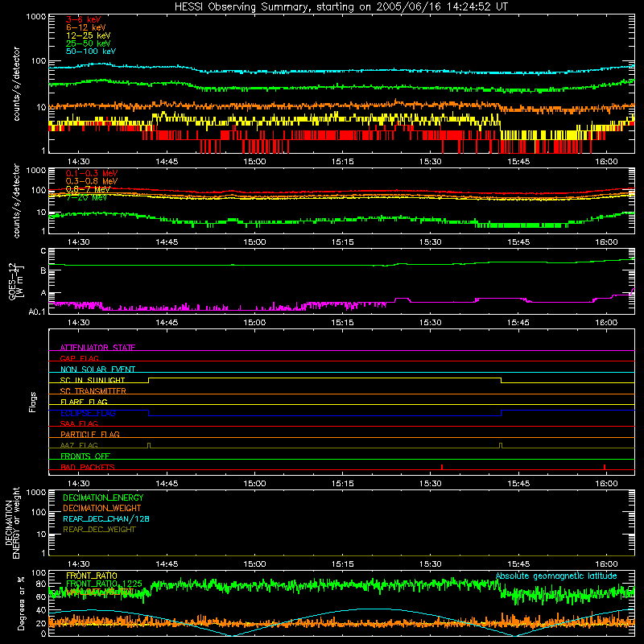The width and height of the screenshot is (644, 644).
Task: Select the 50-100 keV legend label
Action: (x=91, y=52)
